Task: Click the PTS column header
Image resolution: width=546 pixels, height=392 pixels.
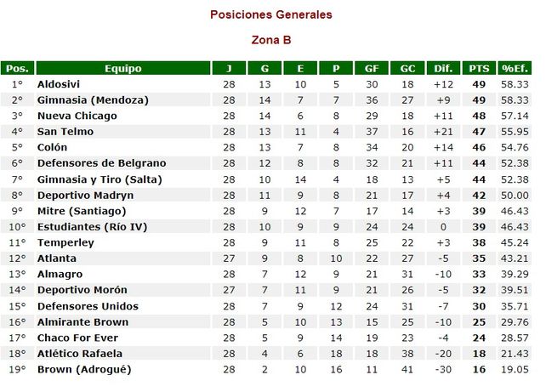Action: click(x=478, y=68)
